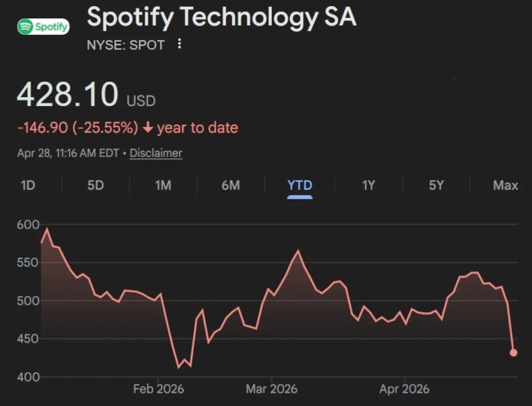Screen dimensions: 532x406
Task: Choose the Max range tab
Action: (506, 185)
